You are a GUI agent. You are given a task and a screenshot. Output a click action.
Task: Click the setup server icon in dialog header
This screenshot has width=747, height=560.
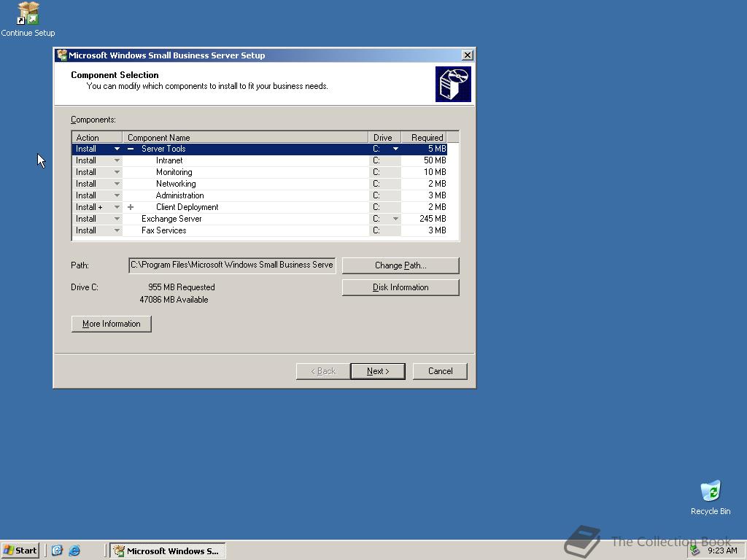(453, 85)
